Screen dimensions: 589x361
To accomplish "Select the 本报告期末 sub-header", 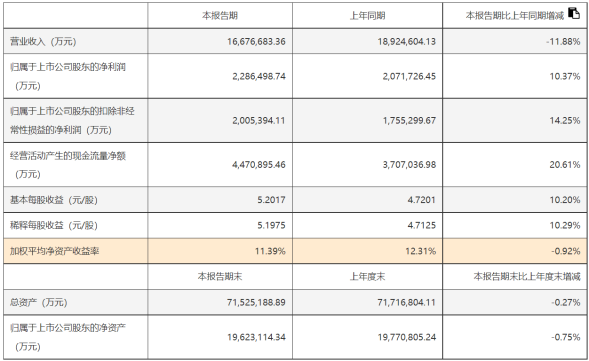I will (x=220, y=277).
